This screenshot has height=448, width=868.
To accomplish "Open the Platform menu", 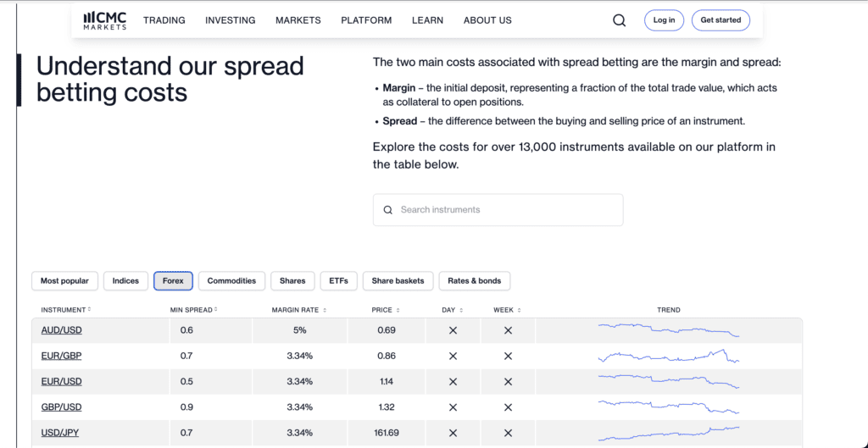I will pyautogui.click(x=366, y=20).
